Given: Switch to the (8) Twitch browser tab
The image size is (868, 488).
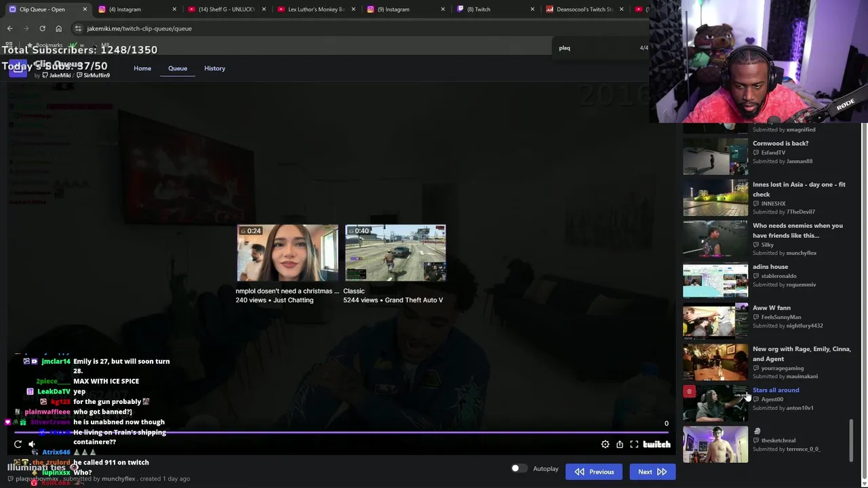Looking at the screenshot, I should point(495,9).
